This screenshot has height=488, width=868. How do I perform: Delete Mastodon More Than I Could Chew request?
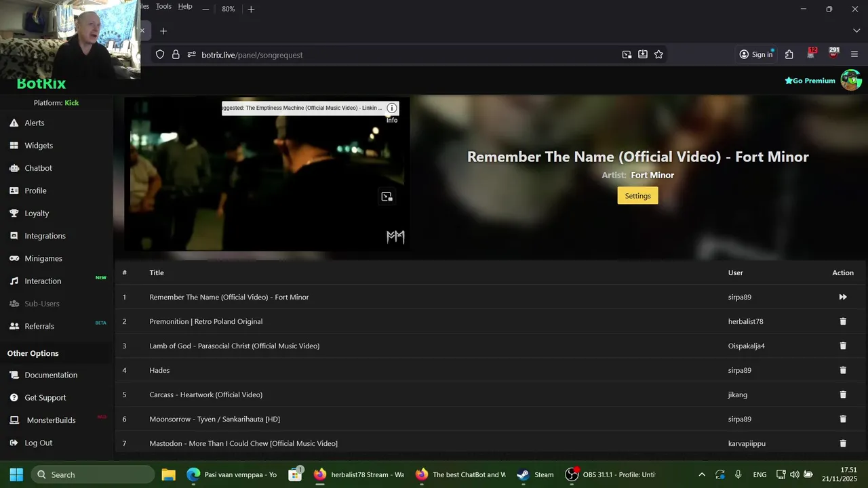coord(843,443)
